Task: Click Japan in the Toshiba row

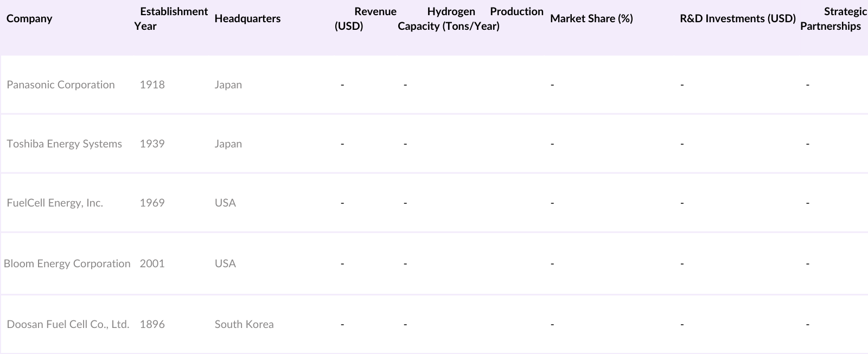Action: tap(228, 144)
